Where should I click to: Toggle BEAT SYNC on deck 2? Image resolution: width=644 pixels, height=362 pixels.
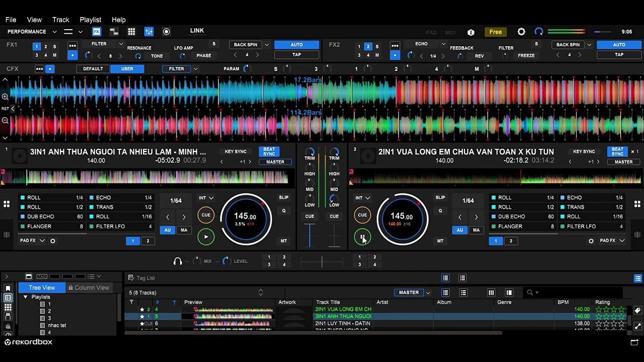pyautogui.click(x=617, y=151)
